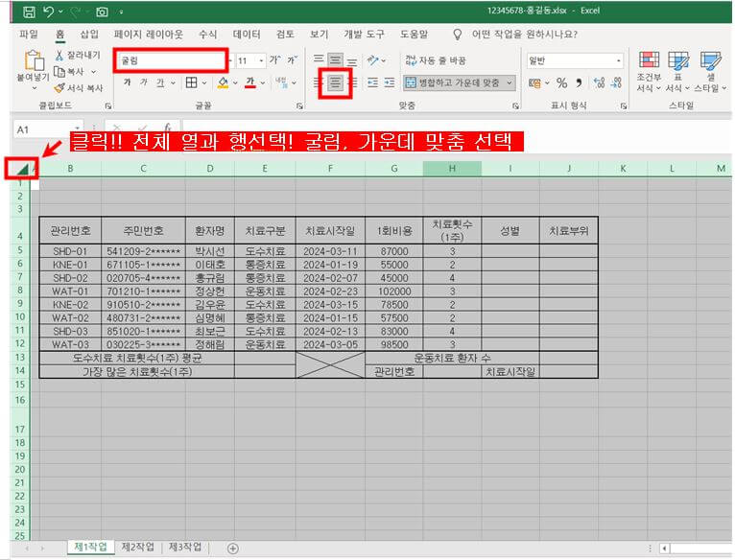Switch to the 제2작업 sheet tab
Screen dimensions: 735x560
coord(138,547)
